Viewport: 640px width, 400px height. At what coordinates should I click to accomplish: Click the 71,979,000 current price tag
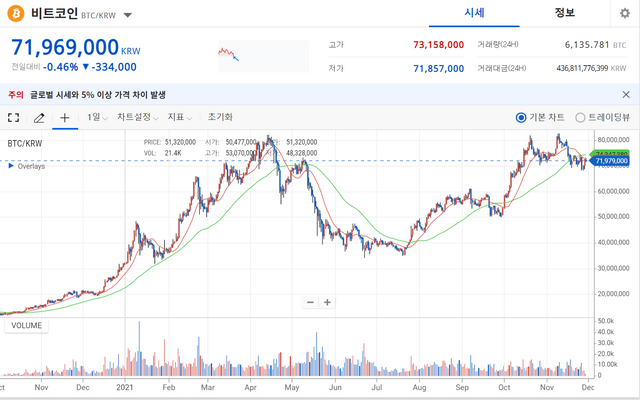coord(611,161)
